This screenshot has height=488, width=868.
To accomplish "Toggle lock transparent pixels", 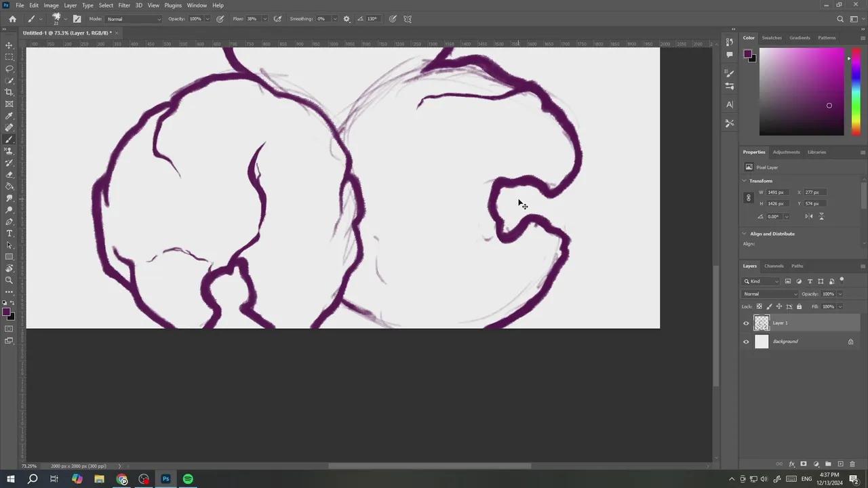I will 759,306.
